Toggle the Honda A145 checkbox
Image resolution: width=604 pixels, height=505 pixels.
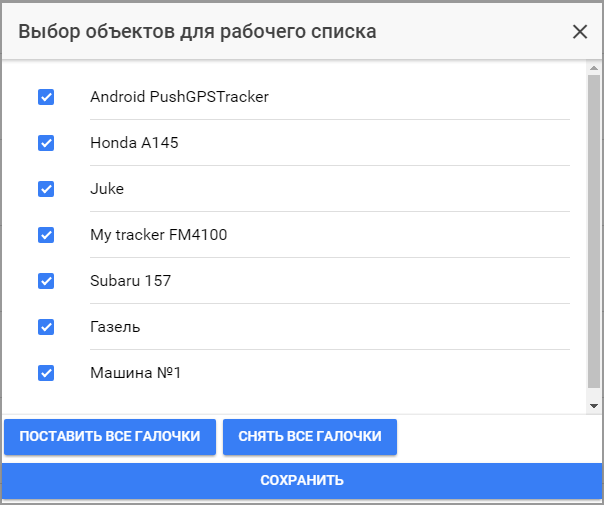46,143
